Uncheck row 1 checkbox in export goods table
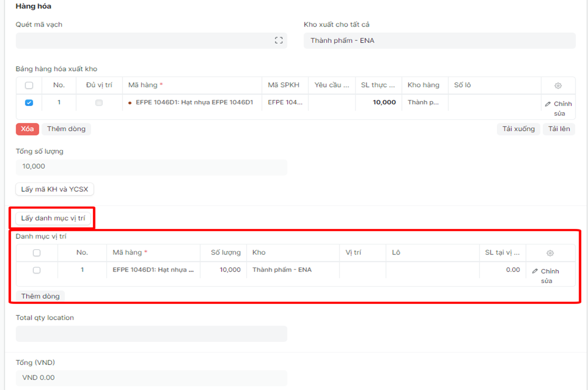The width and height of the screenshot is (588, 390). click(29, 103)
